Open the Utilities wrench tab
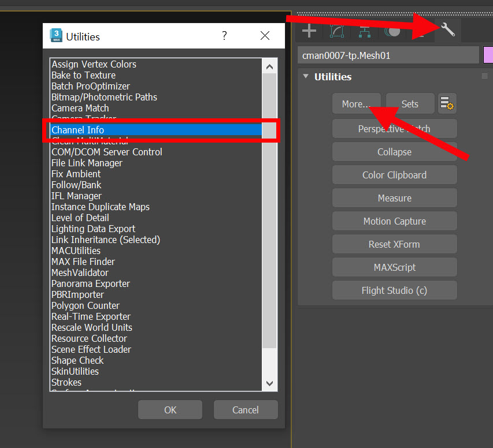The height and width of the screenshot is (448, 493). (x=448, y=30)
